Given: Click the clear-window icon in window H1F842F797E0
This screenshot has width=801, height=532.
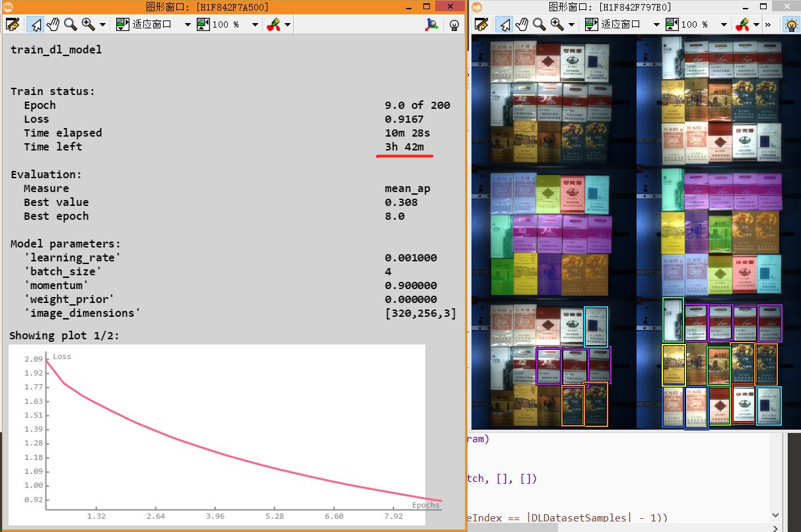Looking at the screenshot, I should (x=481, y=24).
